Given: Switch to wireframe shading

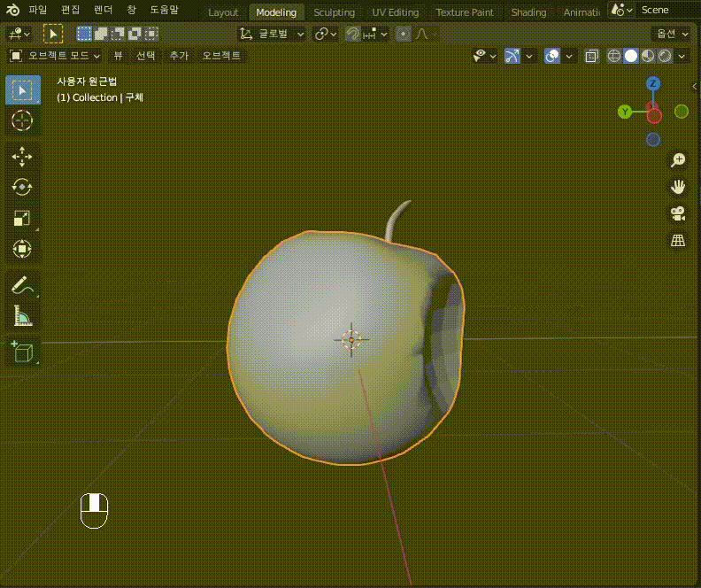Looking at the screenshot, I should click(614, 56).
